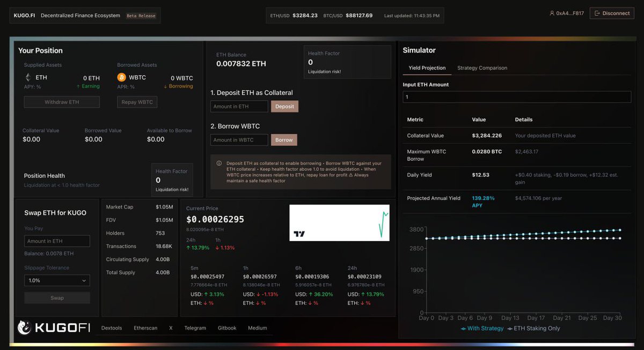The height and width of the screenshot is (350, 644).
Task: Open the Etherscan link
Action: [x=145, y=328]
